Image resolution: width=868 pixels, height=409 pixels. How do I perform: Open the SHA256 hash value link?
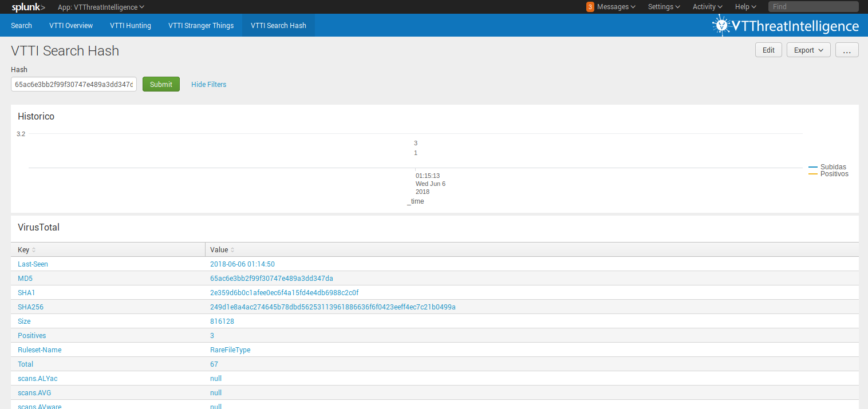[333, 307]
